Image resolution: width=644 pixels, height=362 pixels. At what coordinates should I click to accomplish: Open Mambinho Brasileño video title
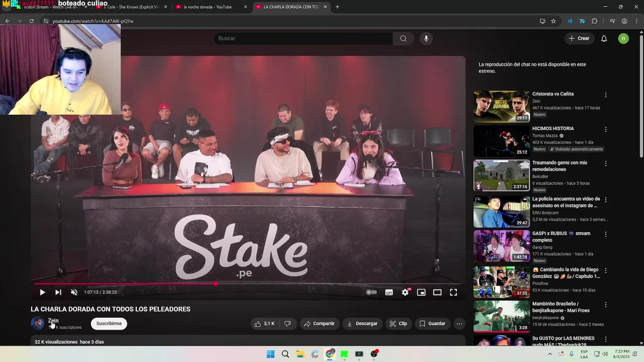coord(560,307)
